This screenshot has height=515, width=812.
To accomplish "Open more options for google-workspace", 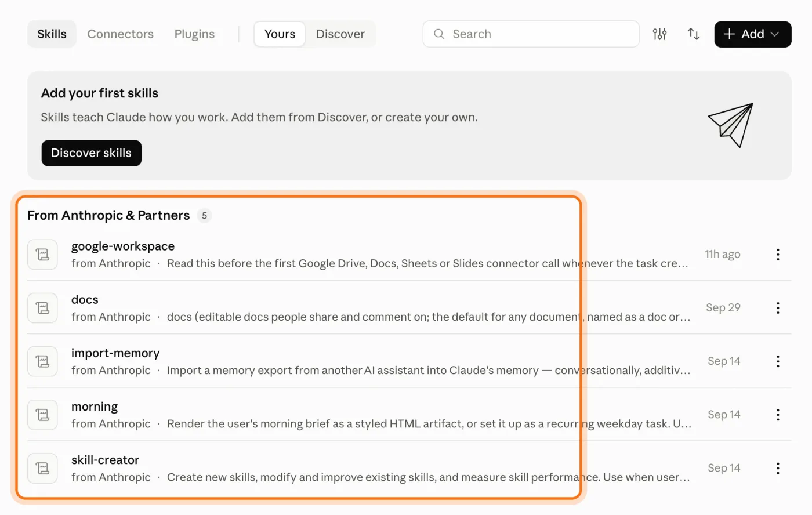I will pyautogui.click(x=778, y=255).
